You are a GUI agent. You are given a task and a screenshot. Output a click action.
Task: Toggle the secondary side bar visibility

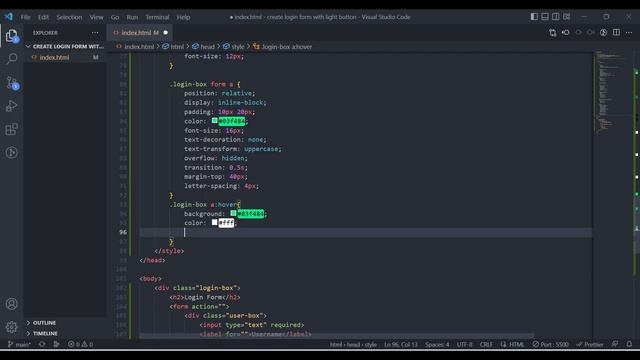tap(556, 17)
